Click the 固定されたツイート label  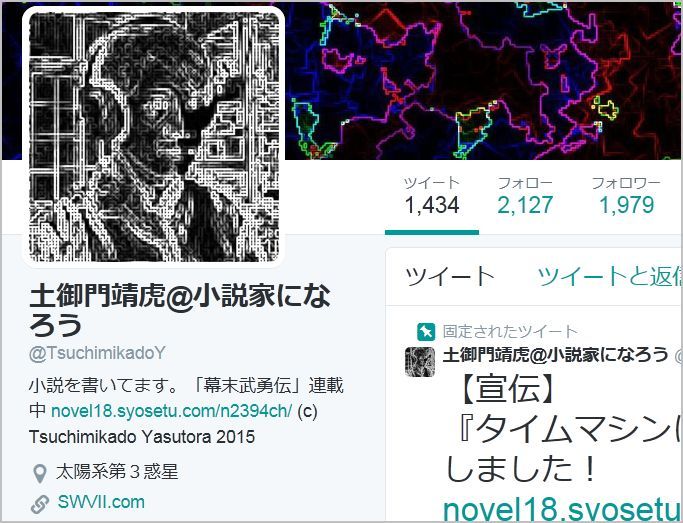510,332
